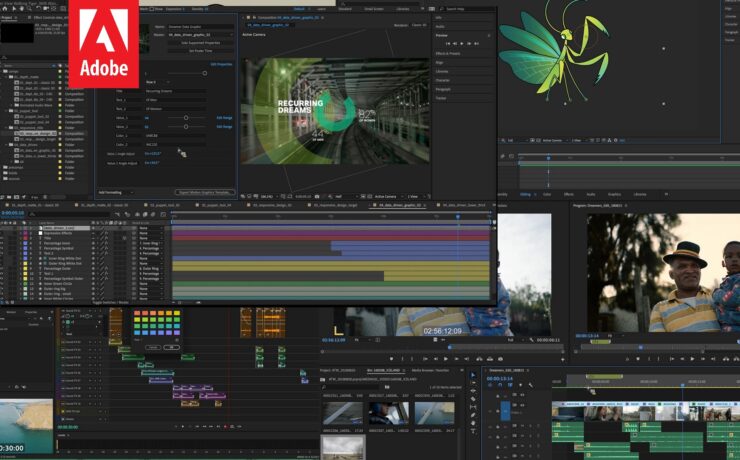Step forward one frame in Program Monitor
740x460 pixels.
tap(703, 359)
